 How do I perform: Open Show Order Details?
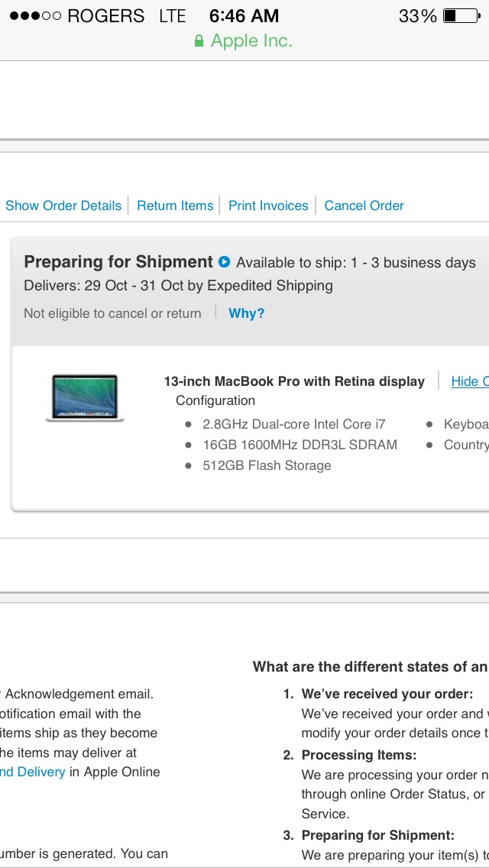point(63,206)
